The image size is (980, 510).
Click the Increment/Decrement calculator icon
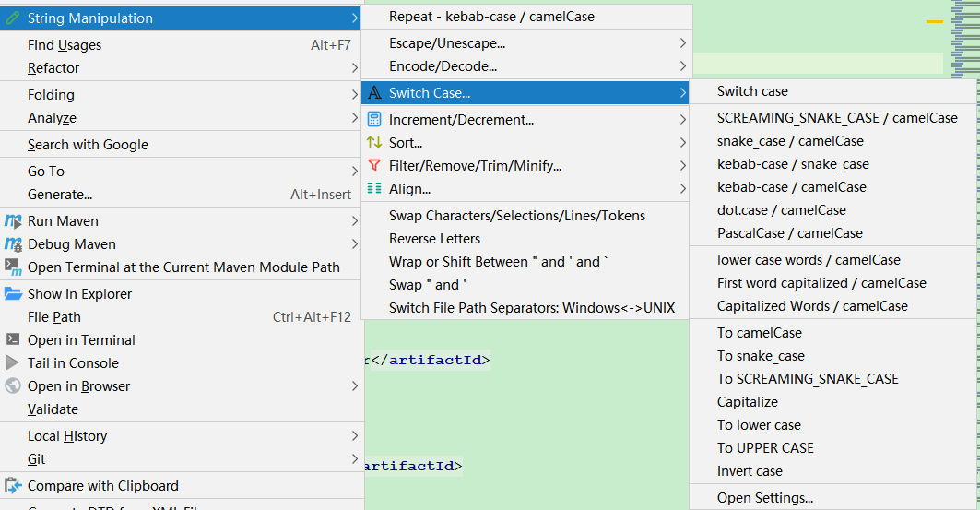[373, 120]
